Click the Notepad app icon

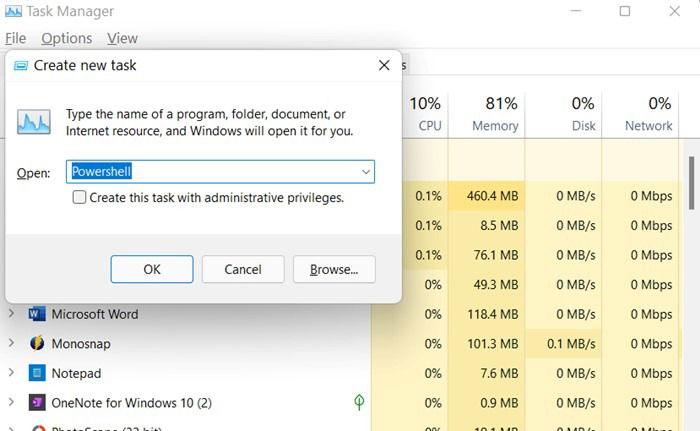37,373
